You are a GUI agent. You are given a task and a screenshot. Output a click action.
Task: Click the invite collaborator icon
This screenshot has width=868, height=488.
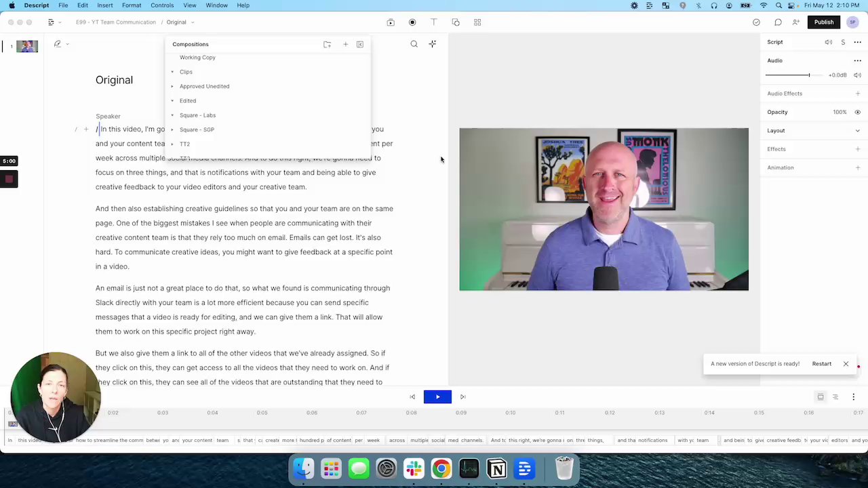coord(796,22)
